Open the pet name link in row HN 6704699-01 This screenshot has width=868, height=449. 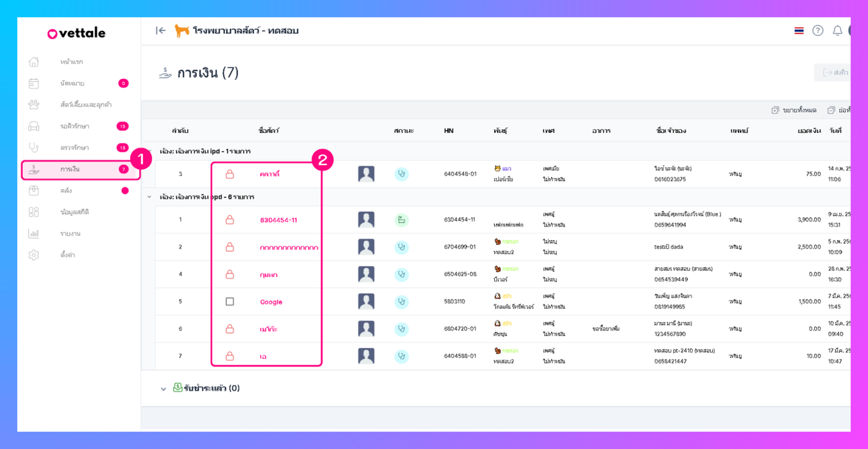[x=289, y=247]
